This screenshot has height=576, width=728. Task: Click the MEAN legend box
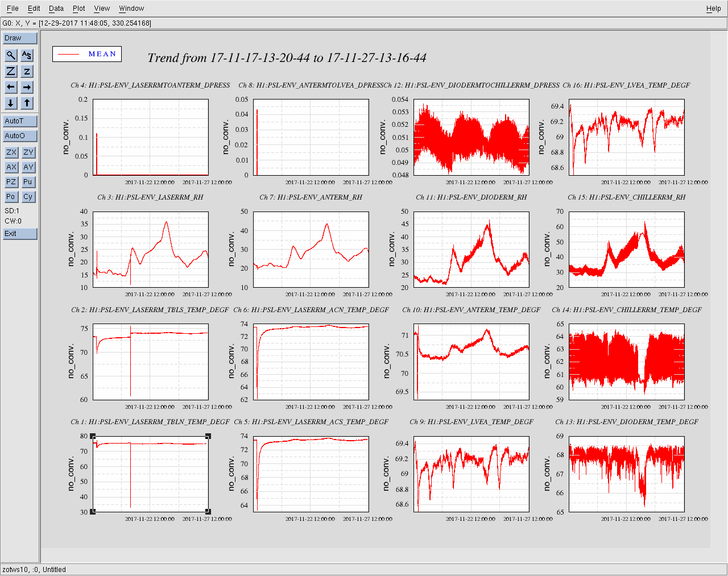pyautogui.click(x=87, y=54)
